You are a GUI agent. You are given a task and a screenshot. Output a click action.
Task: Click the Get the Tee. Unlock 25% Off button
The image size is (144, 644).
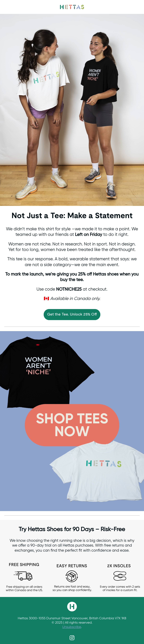72,314
